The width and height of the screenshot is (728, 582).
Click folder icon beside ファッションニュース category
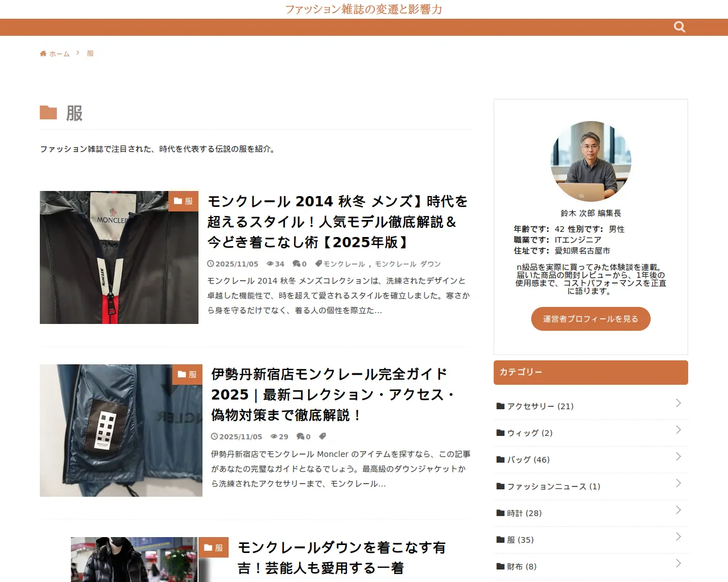(500, 486)
